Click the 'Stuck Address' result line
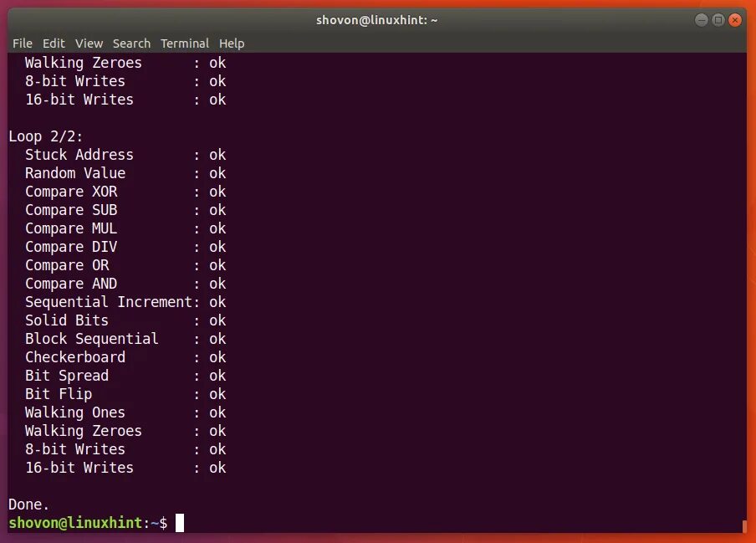The height and width of the screenshot is (543, 756). (125, 155)
